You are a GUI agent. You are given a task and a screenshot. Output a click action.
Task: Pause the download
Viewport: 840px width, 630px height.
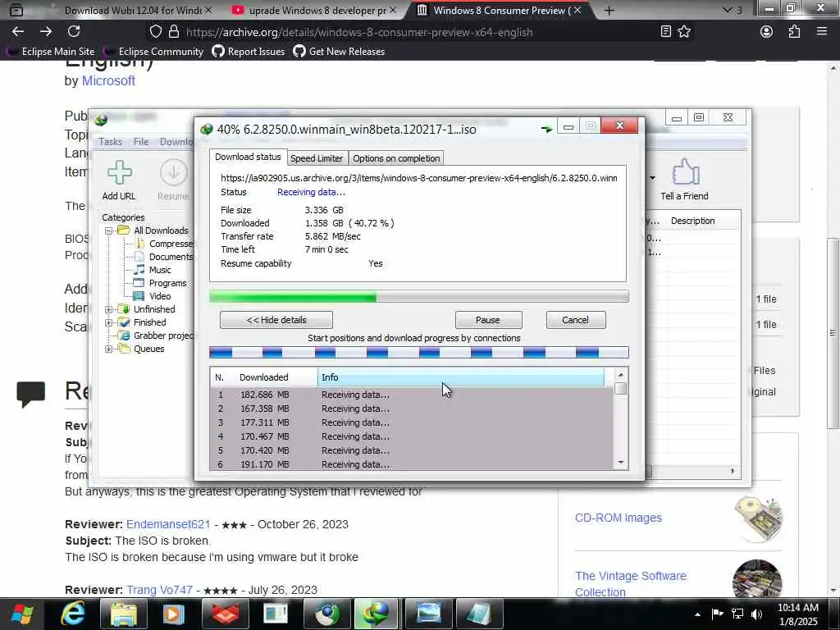click(x=488, y=320)
